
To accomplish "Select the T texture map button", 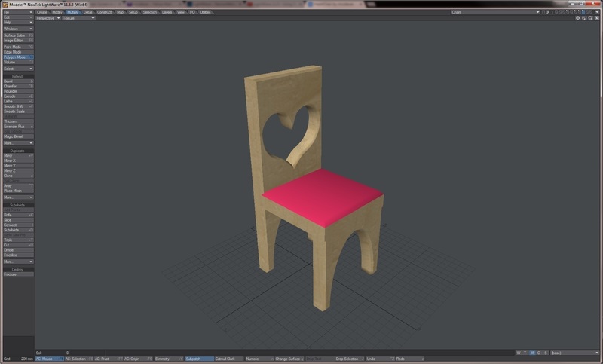I will pyautogui.click(x=525, y=353).
